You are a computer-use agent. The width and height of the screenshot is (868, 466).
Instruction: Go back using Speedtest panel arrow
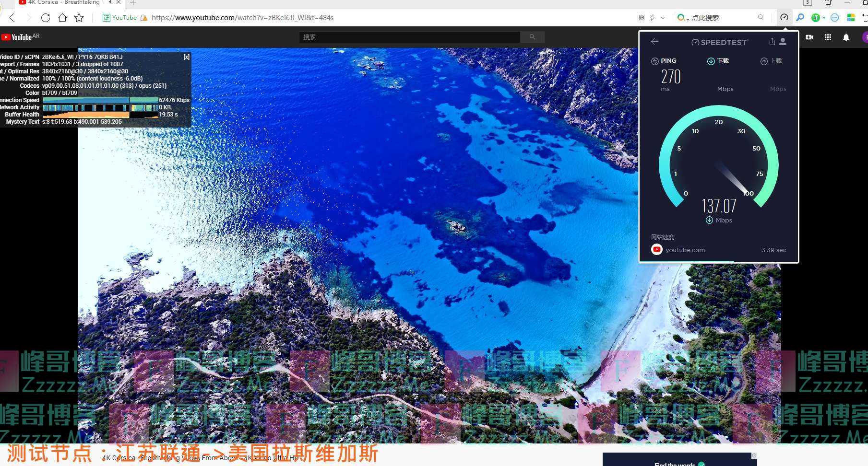[x=654, y=42]
